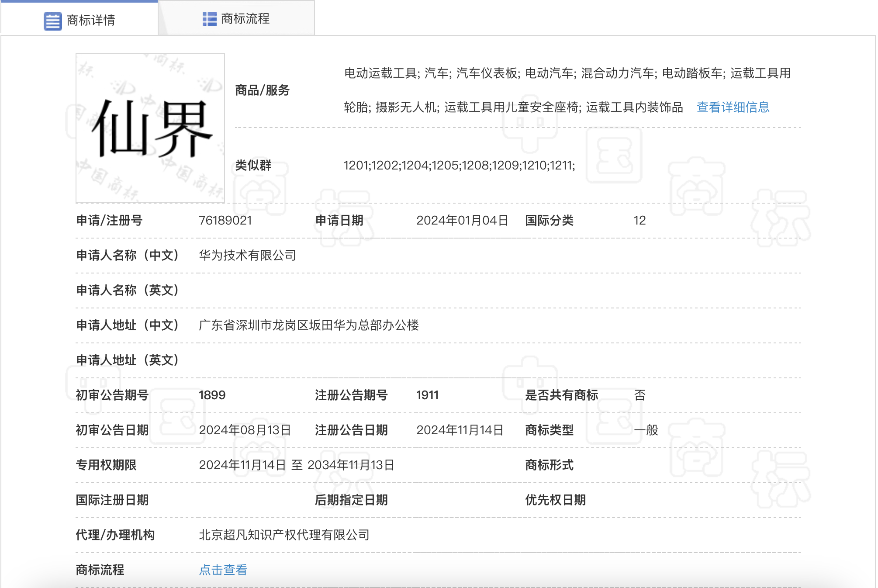Click agency name 北京超凡知识产权代理有限公司
This screenshot has height=588, width=878.
[284, 535]
